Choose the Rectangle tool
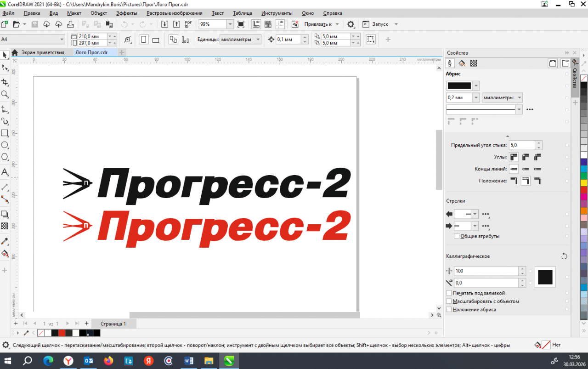Viewport: 588px width, 369px height. tap(5, 133)
